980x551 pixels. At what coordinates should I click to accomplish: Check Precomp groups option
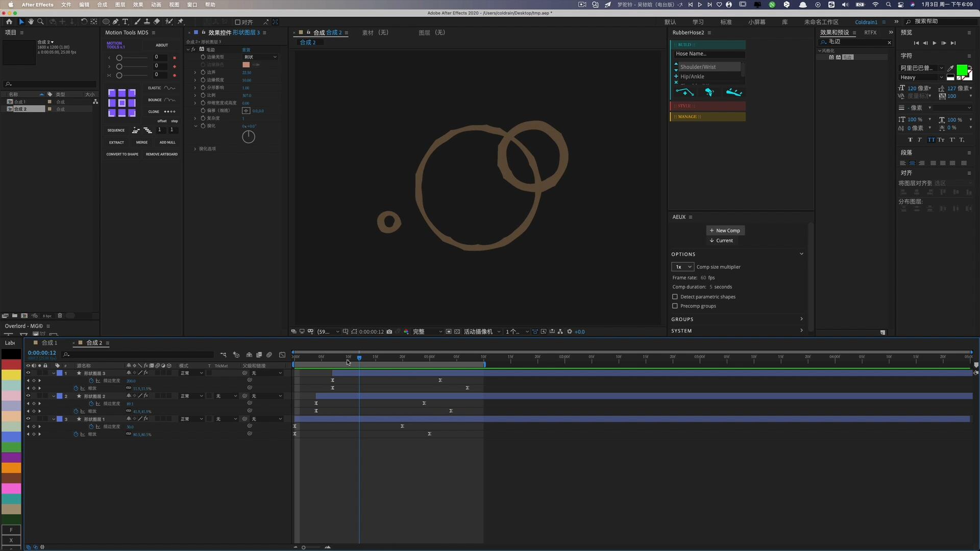675,306
